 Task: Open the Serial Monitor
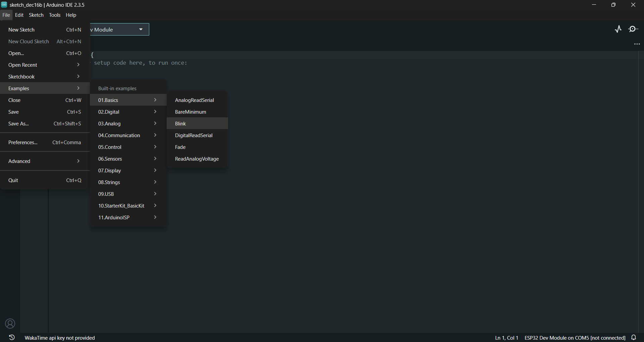pos(633,29)
